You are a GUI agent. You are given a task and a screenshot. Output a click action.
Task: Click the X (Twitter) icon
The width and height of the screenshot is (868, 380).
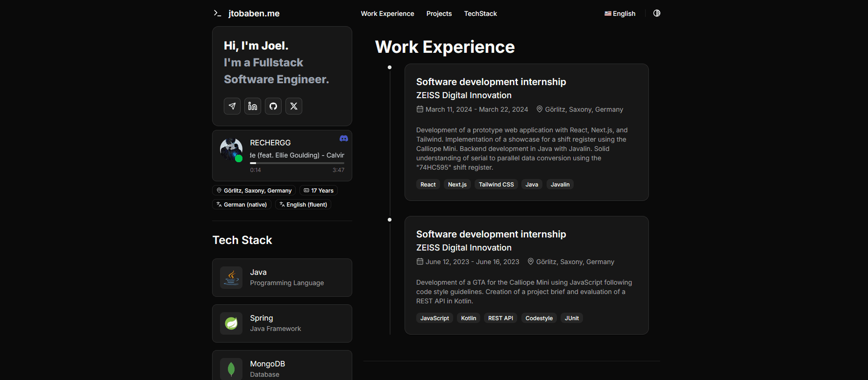tap(294, 106)
